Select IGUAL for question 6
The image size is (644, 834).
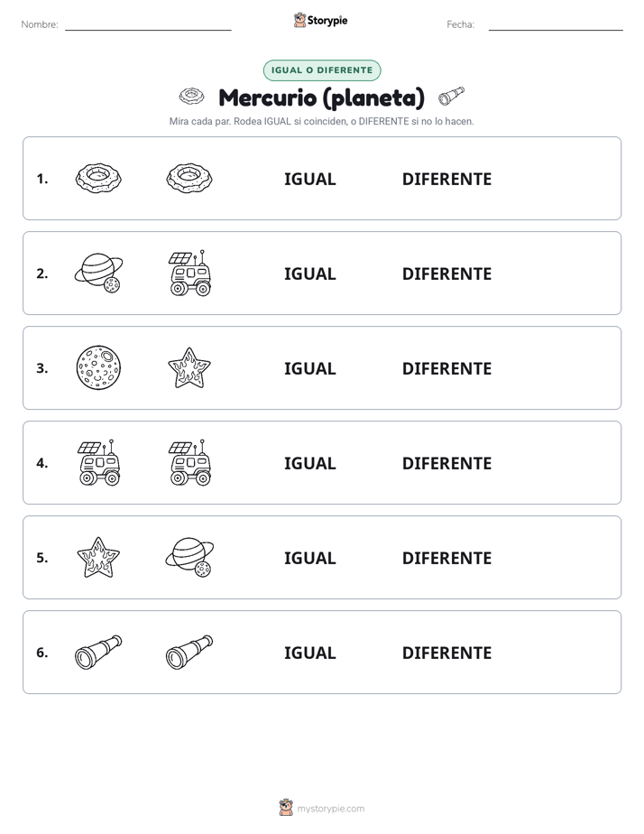(x=309, y=652)
